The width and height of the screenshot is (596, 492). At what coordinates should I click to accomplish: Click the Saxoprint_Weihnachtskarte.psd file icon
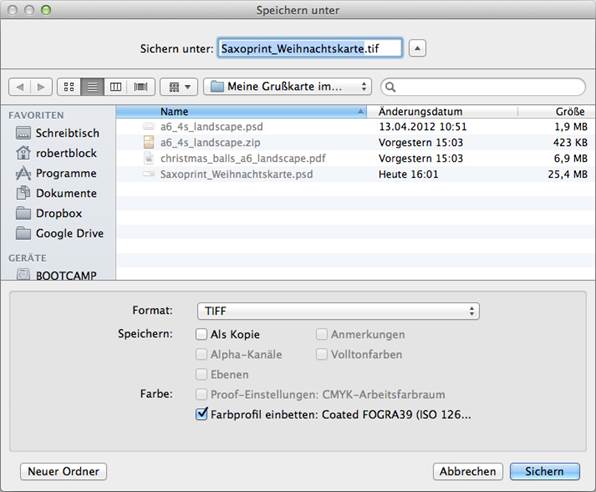click(x=149, y=174)
